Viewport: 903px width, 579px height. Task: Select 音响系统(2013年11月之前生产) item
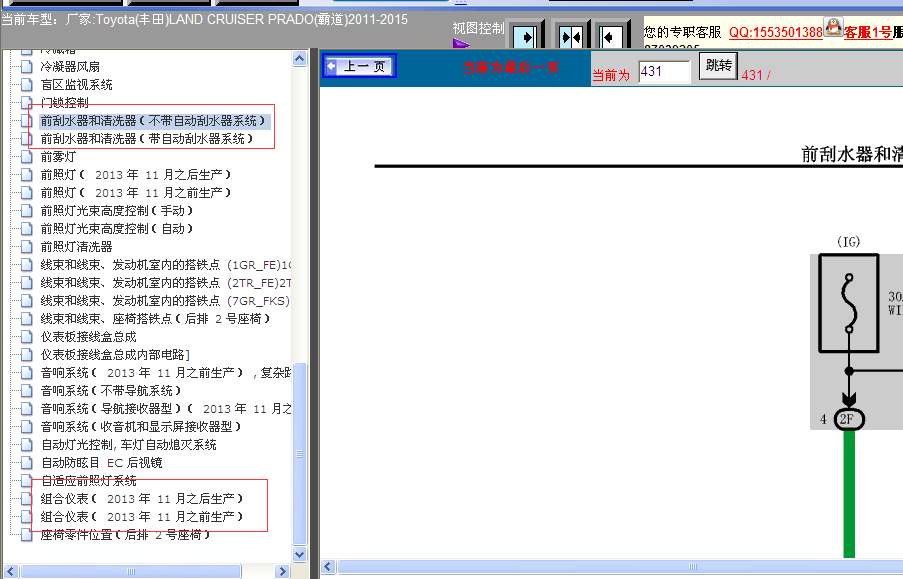pos(165,373)
